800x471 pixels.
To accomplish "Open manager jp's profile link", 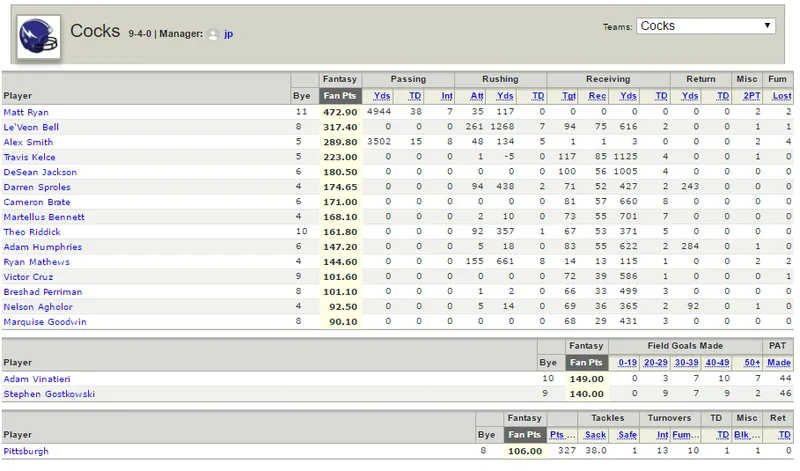I will pos(228,34).
